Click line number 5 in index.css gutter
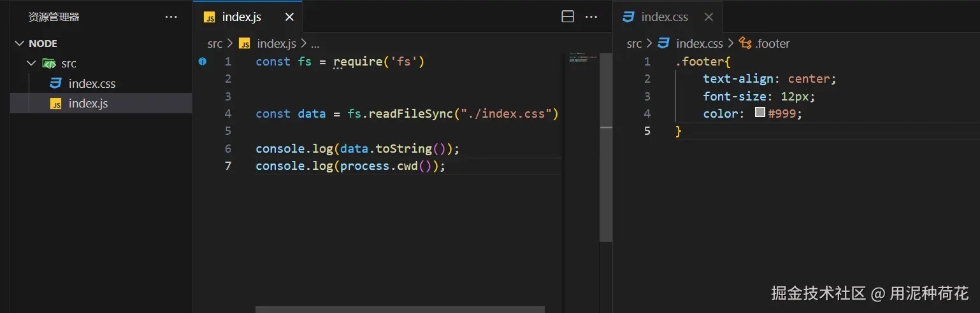This screenshot has height=313, width=980. [x=647, y=131]
